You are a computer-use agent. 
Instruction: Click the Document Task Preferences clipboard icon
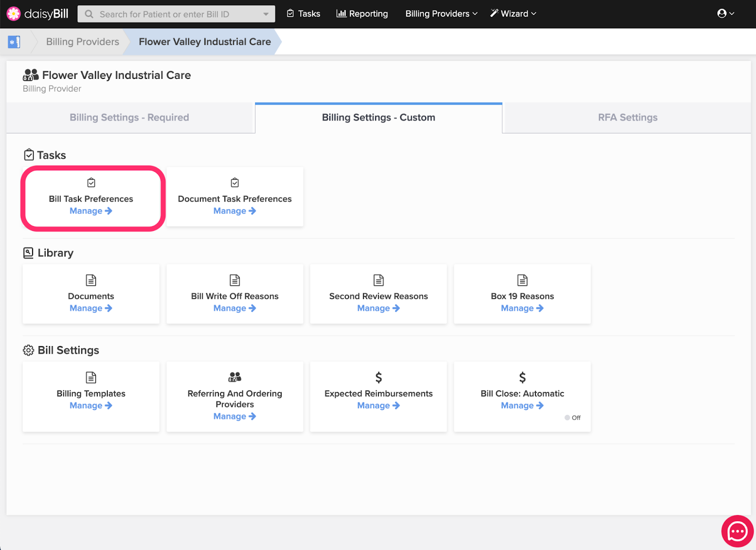pos(235,183)
